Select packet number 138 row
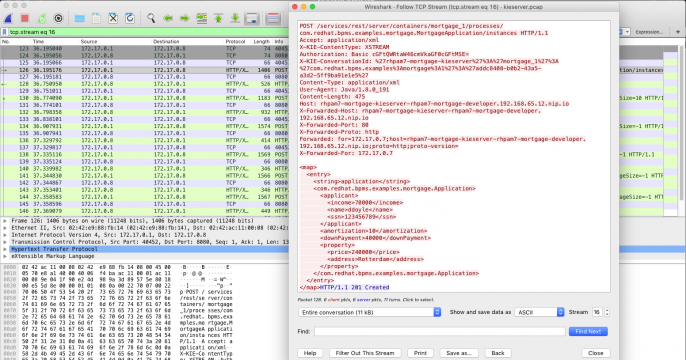 [x=144, y=154]
